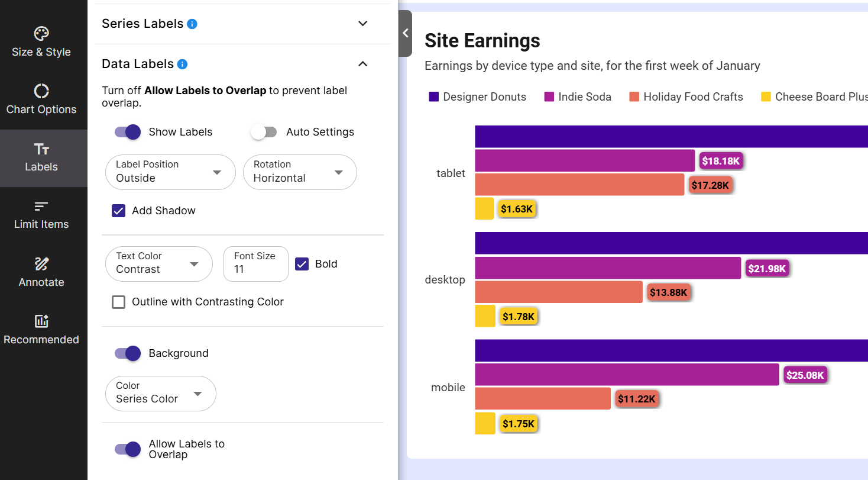Open the Size & Style panel
Screen dimensions: 868x480
pyautogui.click(x=41, y=41)
